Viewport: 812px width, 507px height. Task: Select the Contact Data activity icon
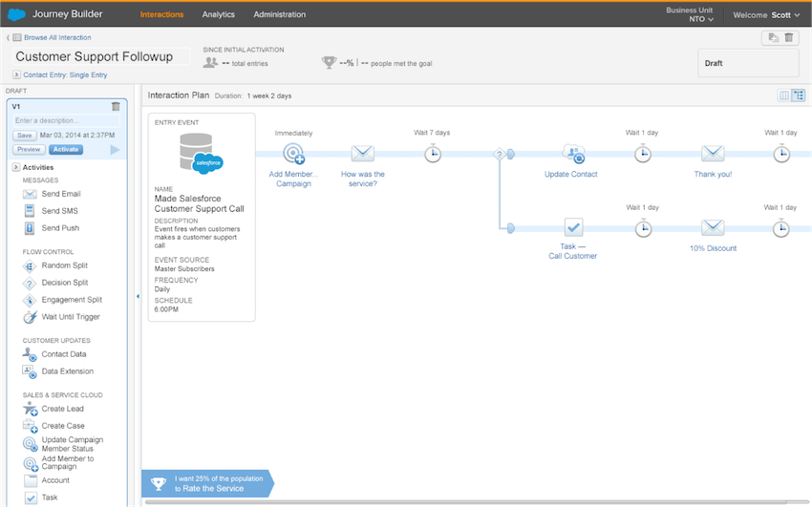pos(30,354)
